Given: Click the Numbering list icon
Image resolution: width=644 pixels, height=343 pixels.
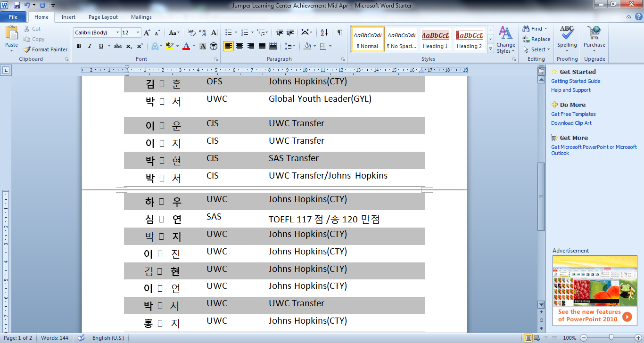Looking at the screenshot, I should click(x=245, y=33).
